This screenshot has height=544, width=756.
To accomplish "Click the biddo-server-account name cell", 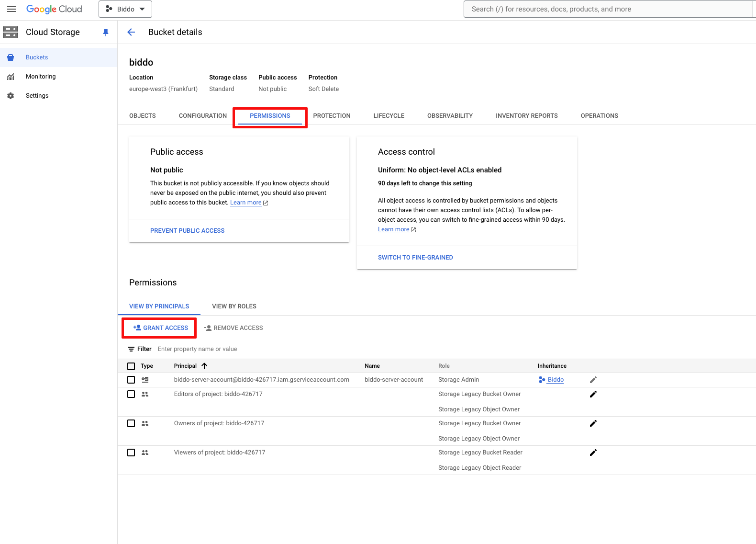I will 394,380.
